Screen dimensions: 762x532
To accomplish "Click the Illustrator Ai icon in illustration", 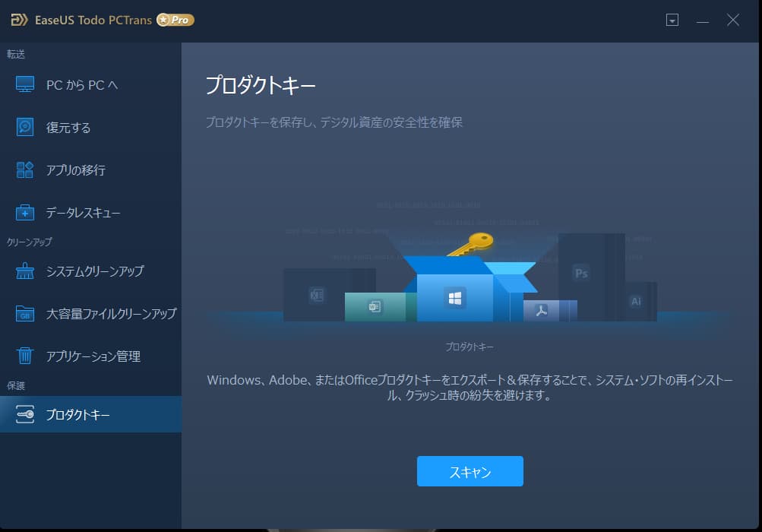I will [x=636, y=302].
